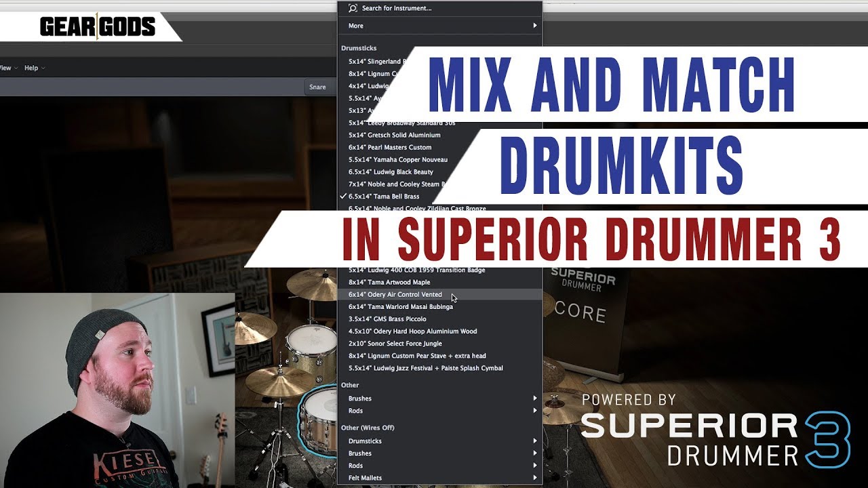Click the search magnifier icon in instrument menu
868x488 pixels.
[353, 8]
